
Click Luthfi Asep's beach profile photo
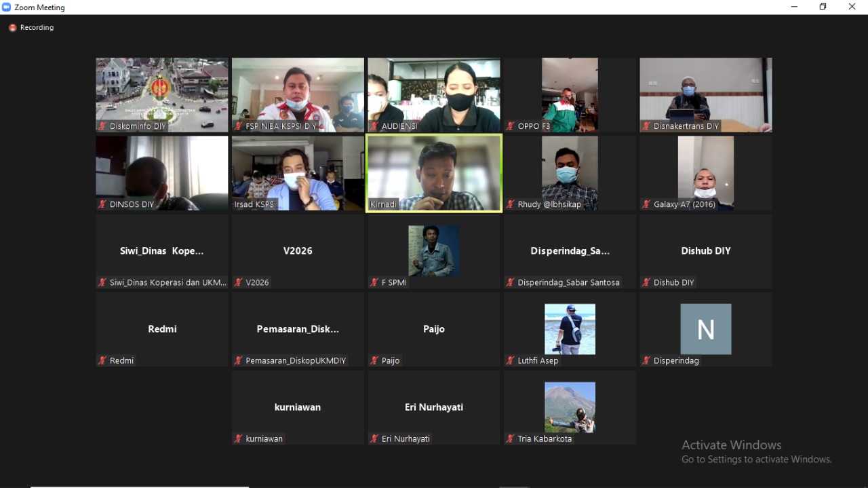coord(570,329)
